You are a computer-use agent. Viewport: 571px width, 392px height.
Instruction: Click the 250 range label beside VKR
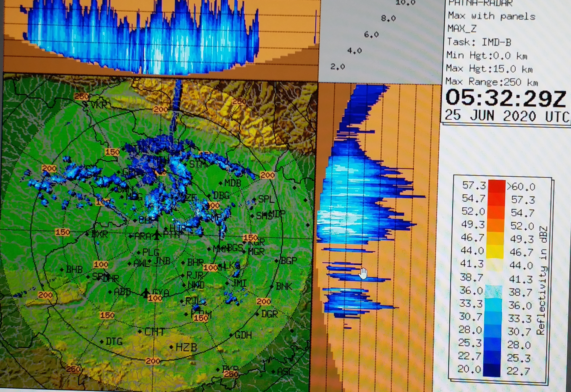(x=81, y=97)
